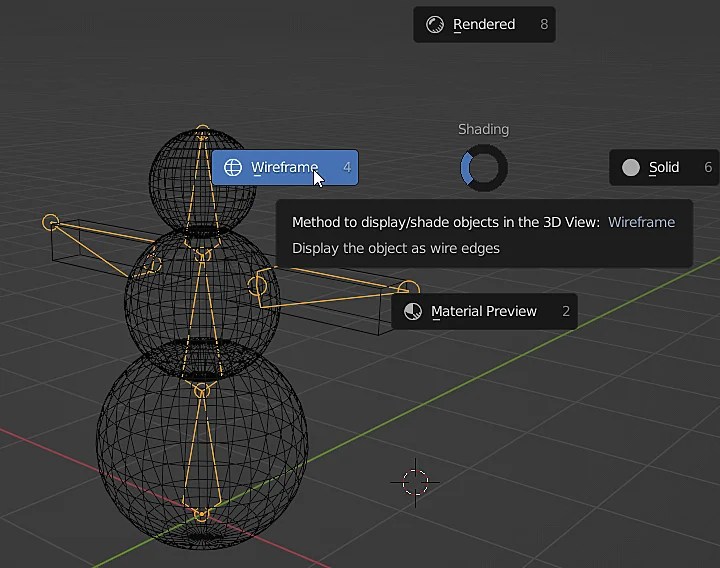Click the Shading pie menu center ring
Screen dimensions: 720x568
(484, 168)
